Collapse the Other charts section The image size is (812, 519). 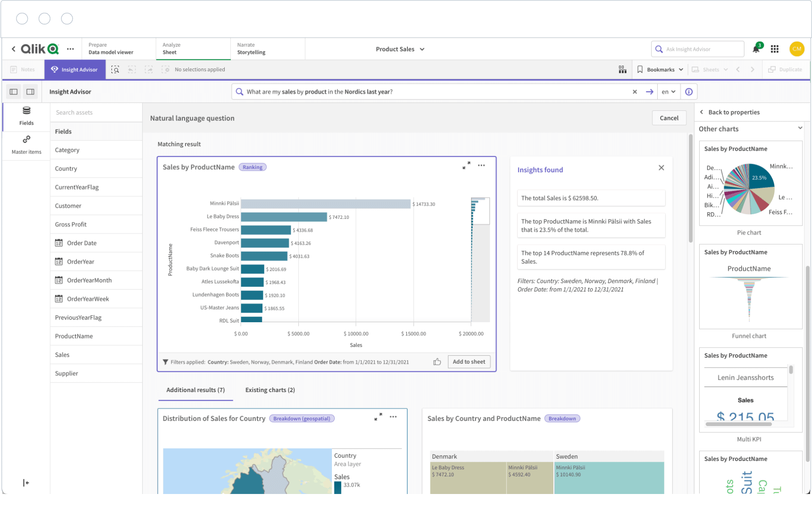800,128
